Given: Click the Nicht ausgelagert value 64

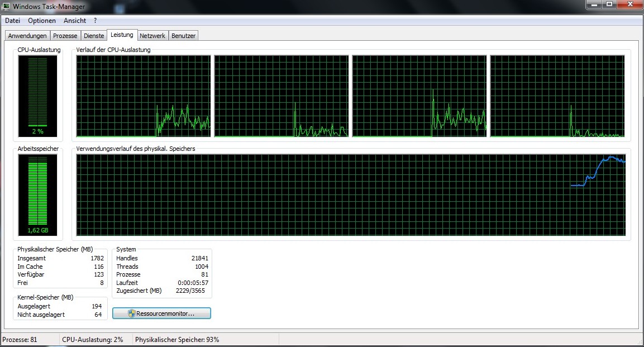Looking at the screenshot, I should (98, 315).
